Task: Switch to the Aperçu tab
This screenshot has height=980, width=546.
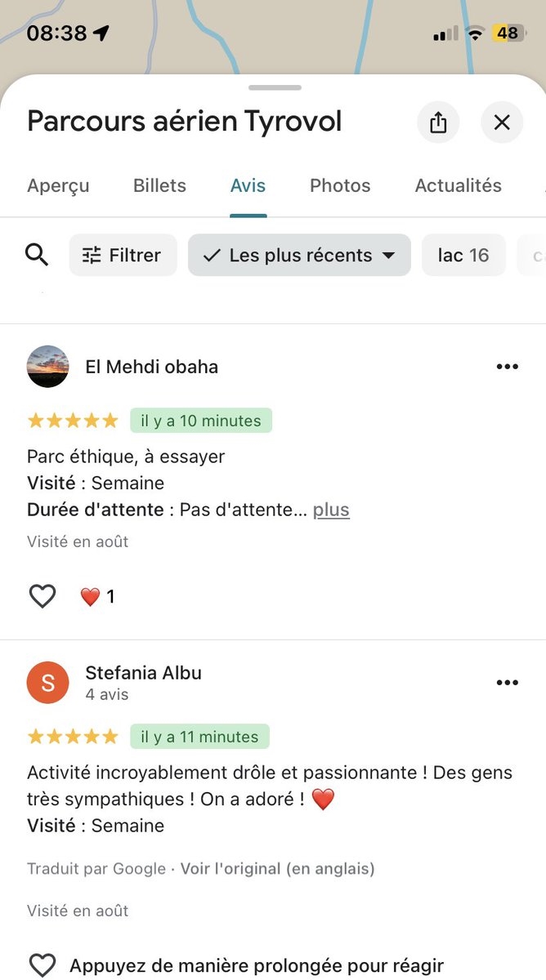Action: pos(58,185)
